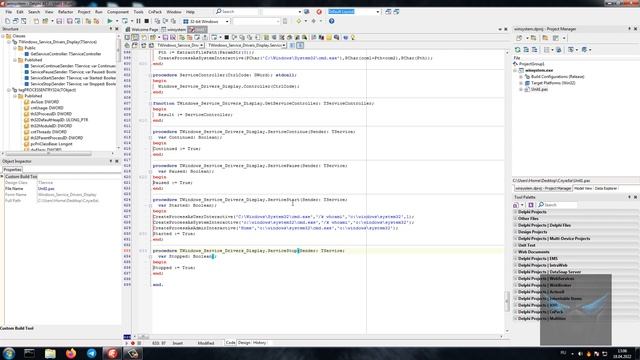Collapse the Public folder in Structure tree
Screen dimensions: 640x360
pyautogui.click(x=15, y=48)
